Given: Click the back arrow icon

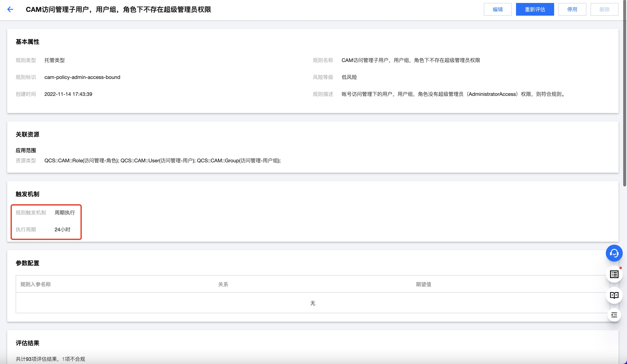Looking at the screenshot, I should coord(10,10).
